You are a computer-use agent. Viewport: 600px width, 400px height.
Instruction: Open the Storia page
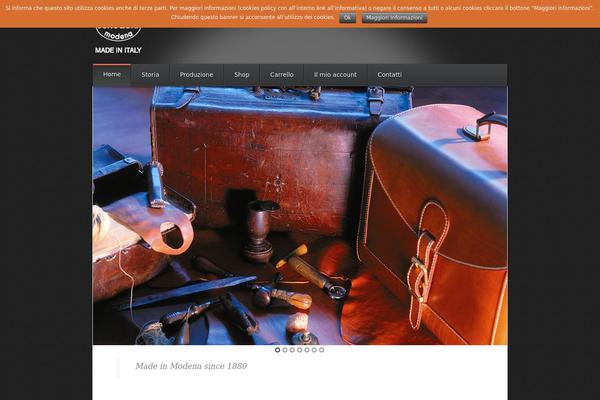(x=150, y=75)
